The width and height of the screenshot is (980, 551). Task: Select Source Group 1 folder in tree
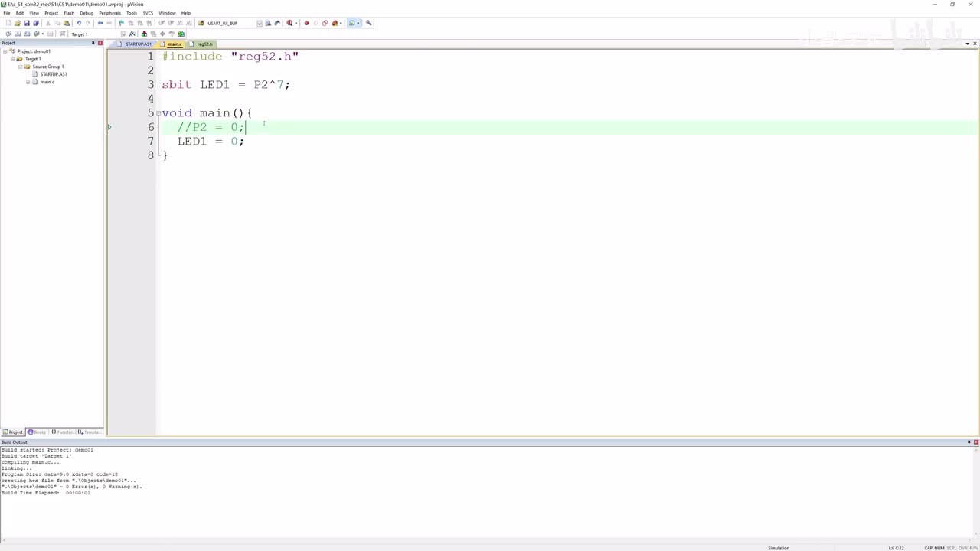(47, 67)
